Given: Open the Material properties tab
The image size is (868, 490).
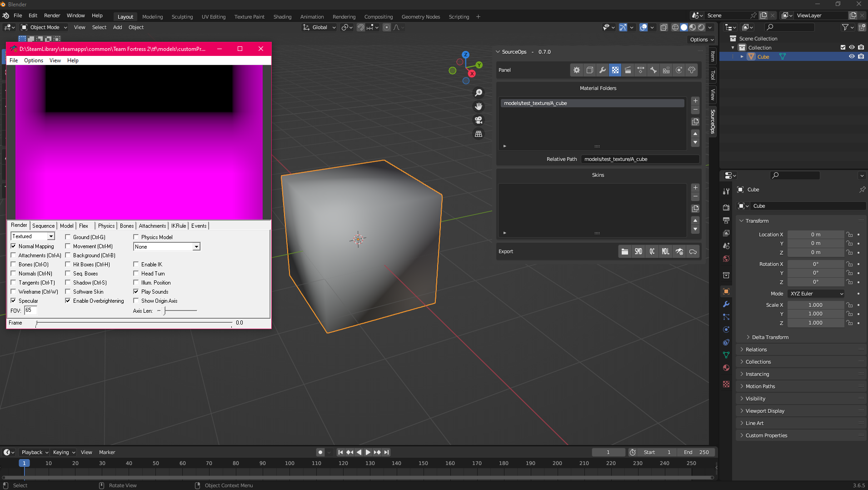Looking at the screenshot, I should [726, 368].
